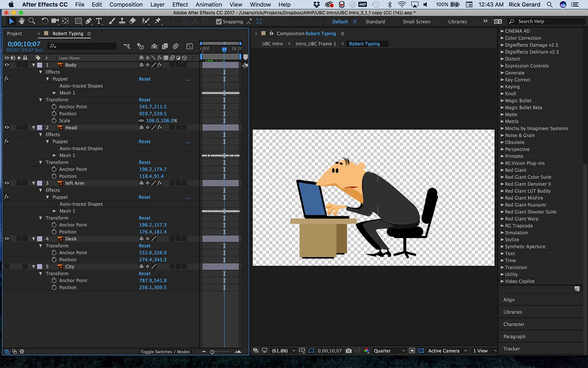Open the Character panel
Viewport: 588px width, 368px height.
(514, 324)
